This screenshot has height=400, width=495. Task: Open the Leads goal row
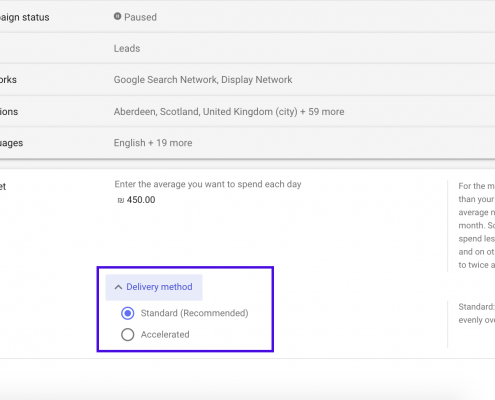point(247,48)
